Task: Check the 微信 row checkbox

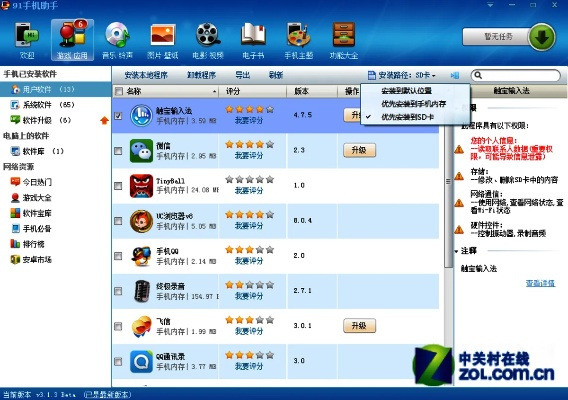Action: click(x=118, y=151)
